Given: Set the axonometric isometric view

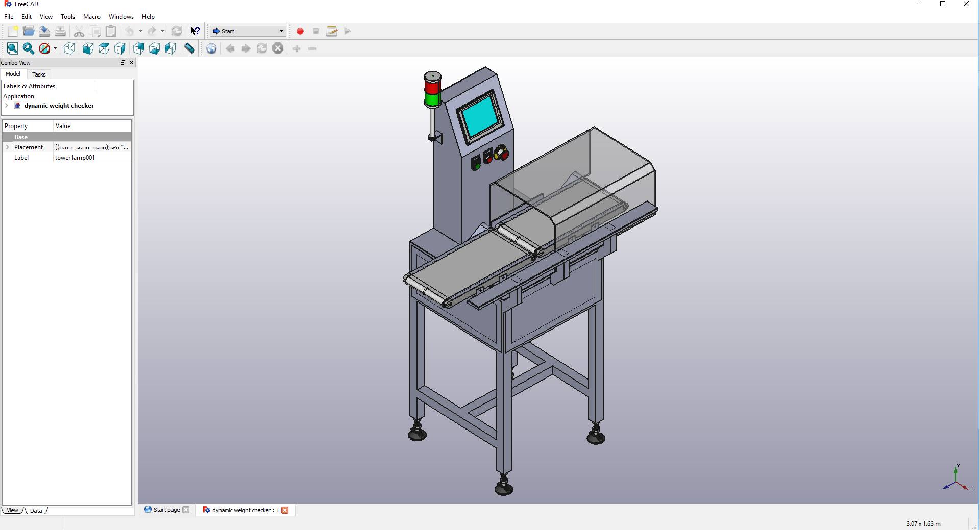Looking at the screenshot, I should coord(69,48).
